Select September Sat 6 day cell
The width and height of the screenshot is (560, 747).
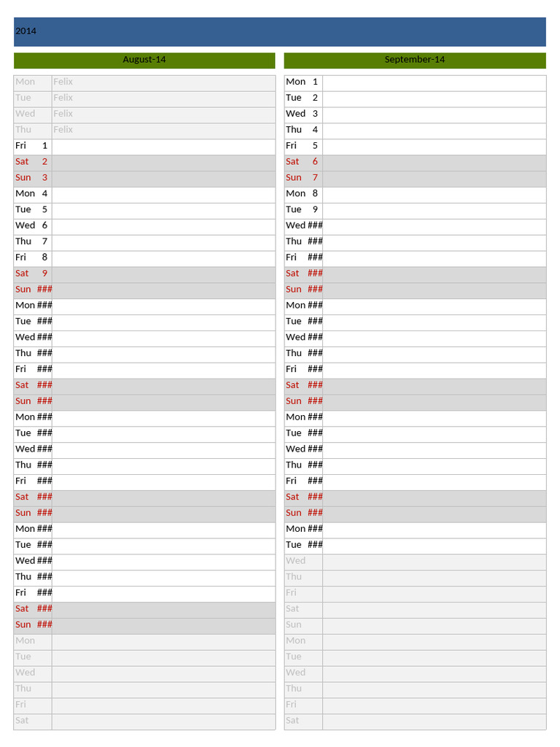pos(303,162)
